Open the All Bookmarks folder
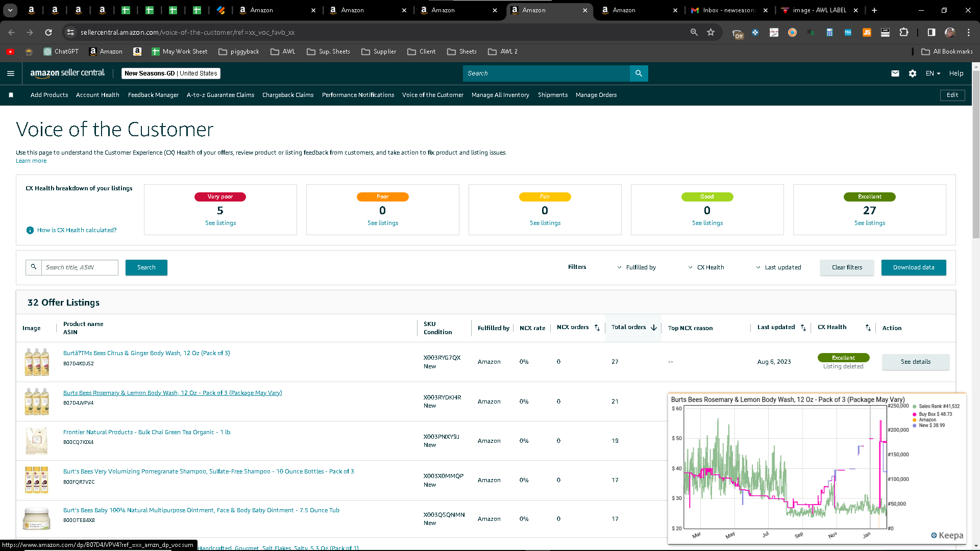Image resolution: width=980 pixels, height=551 pixels. [947, 52]
